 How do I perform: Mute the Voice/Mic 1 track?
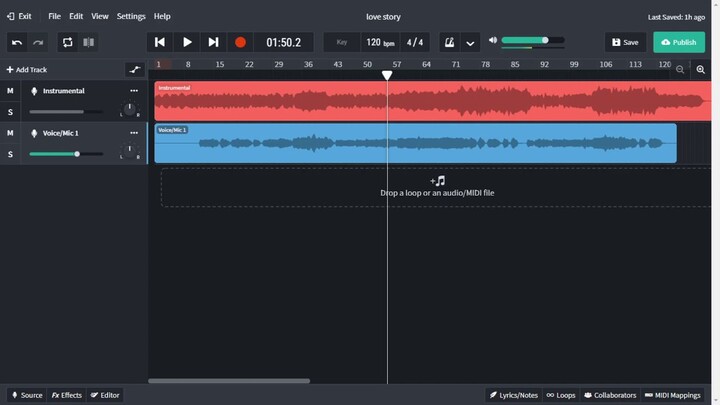pos(10,133)
